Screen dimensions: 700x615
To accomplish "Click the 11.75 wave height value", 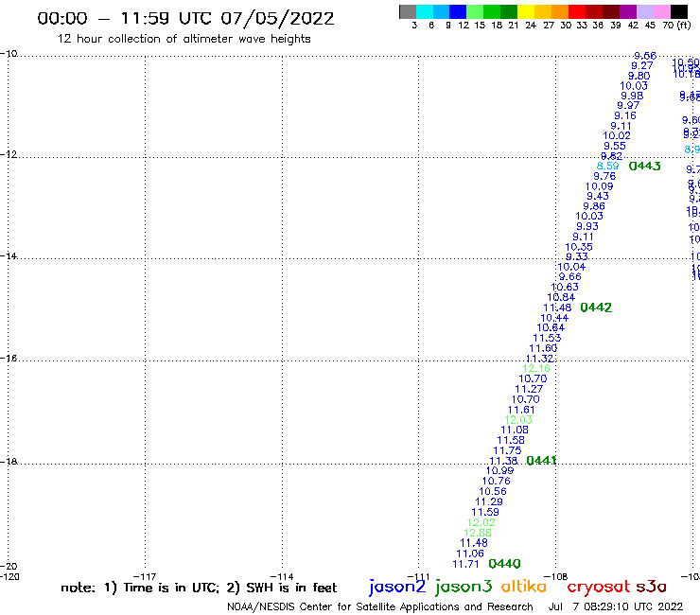I will (507, 450).
